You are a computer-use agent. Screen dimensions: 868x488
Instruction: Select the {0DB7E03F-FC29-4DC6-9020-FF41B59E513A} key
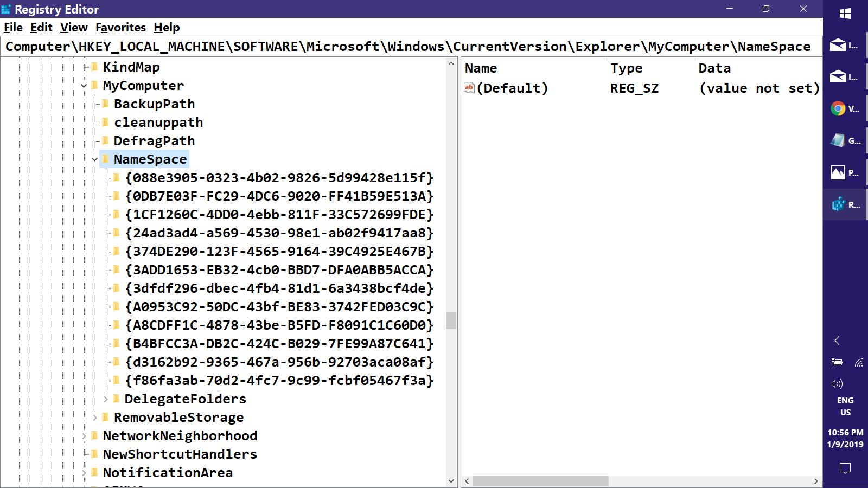pos(279,196)
